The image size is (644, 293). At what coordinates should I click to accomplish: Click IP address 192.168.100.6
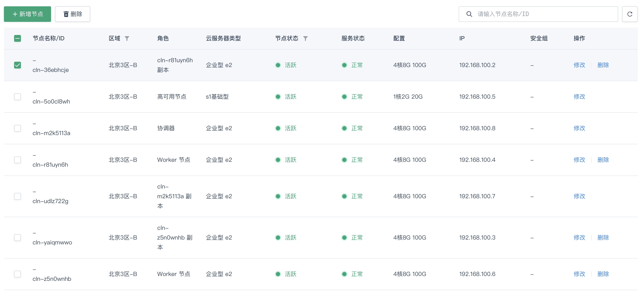[477, 274]
